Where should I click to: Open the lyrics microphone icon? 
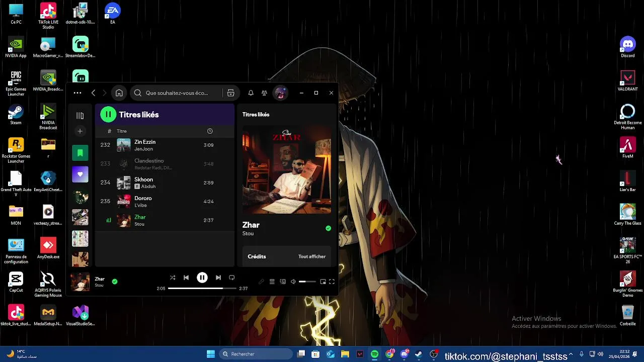[261, 282]
